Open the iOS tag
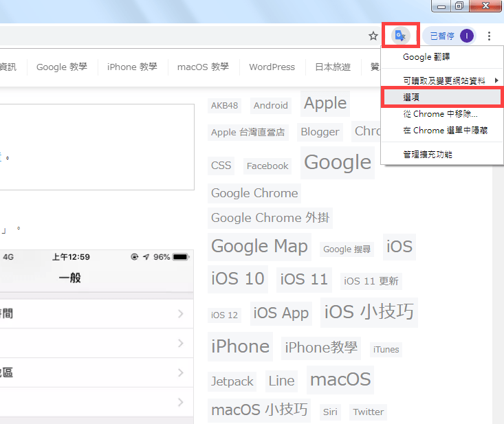The height and width of the screenshot is (424, 504). point(399,247)
